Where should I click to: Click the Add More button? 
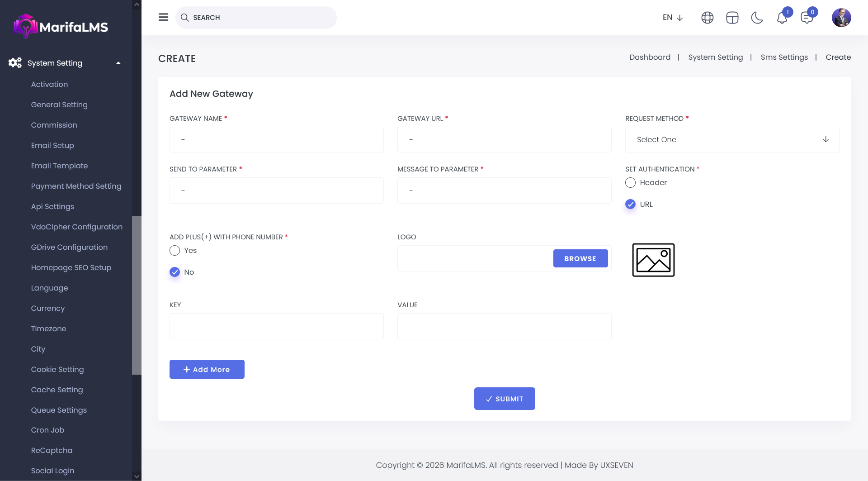(207, 369)
